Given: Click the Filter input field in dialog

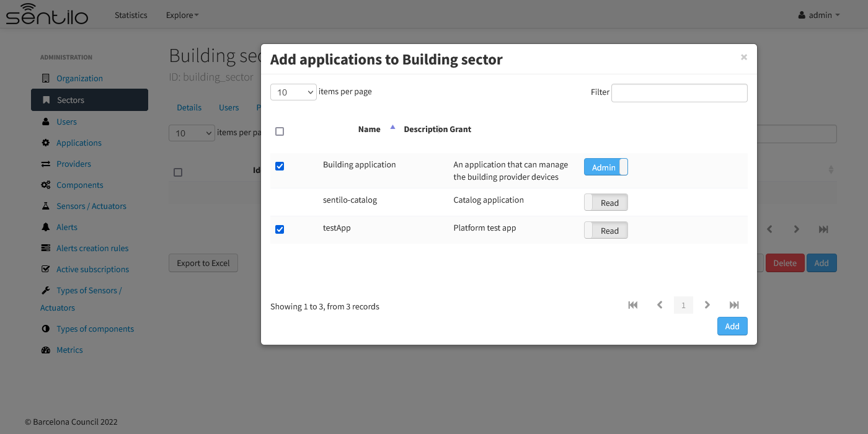Looking at the screenshot, I should [680, 93].
